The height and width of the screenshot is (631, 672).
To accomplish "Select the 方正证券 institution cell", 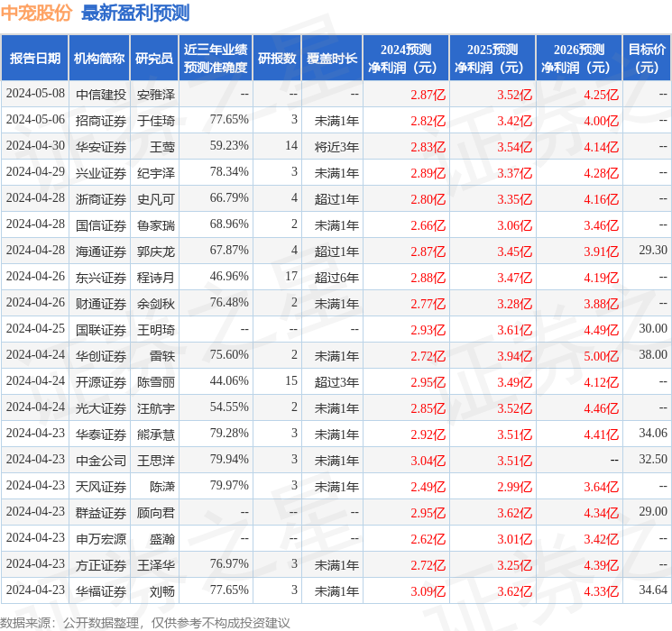I will [101, 565].
